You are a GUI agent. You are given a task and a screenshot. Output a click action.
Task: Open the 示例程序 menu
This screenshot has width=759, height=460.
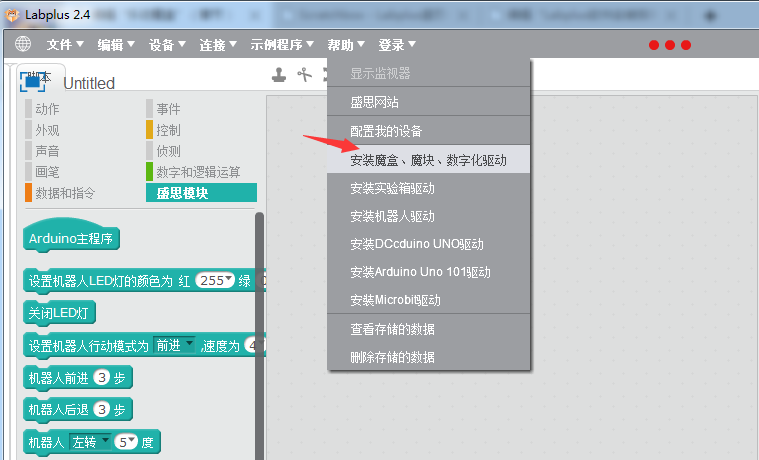(x=282, y=45)
